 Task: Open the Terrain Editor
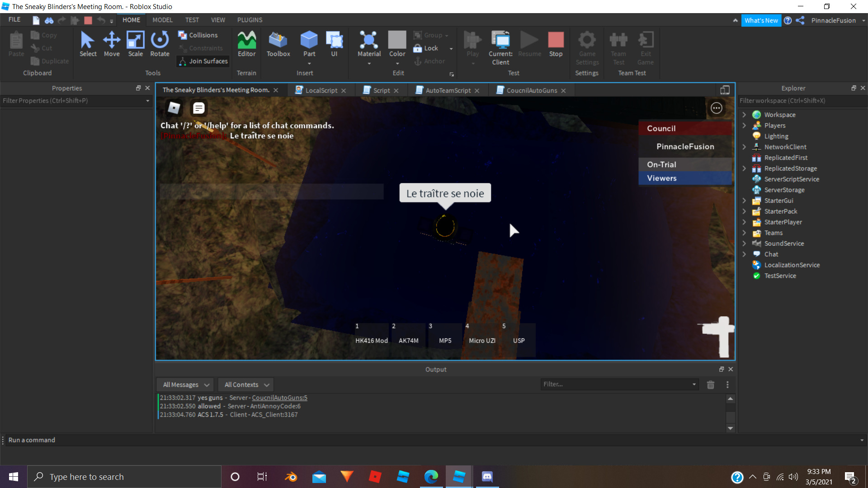coord(246,44)
